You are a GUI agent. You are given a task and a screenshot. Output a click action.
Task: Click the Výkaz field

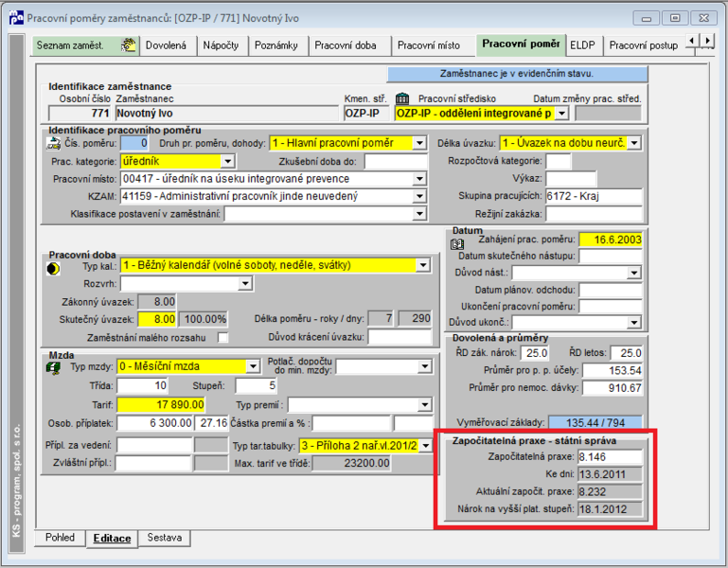[x=571, y=178]
